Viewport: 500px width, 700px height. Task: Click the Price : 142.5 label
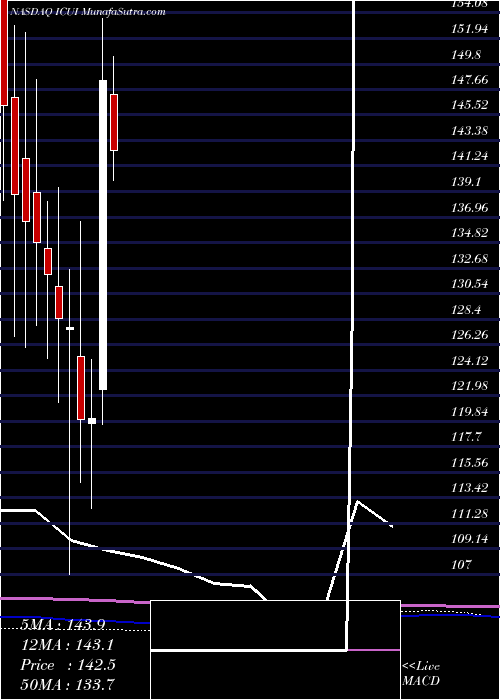pyautogui.click(x=68, y=665)
